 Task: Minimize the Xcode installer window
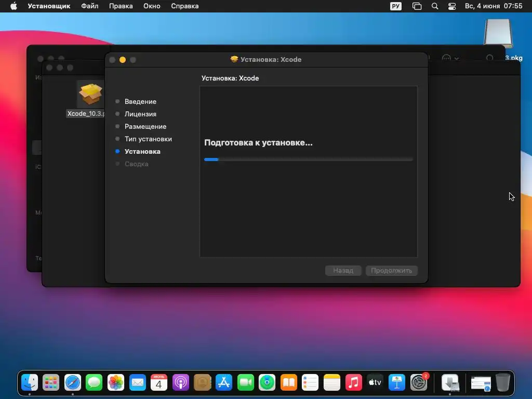coord(123,60)
